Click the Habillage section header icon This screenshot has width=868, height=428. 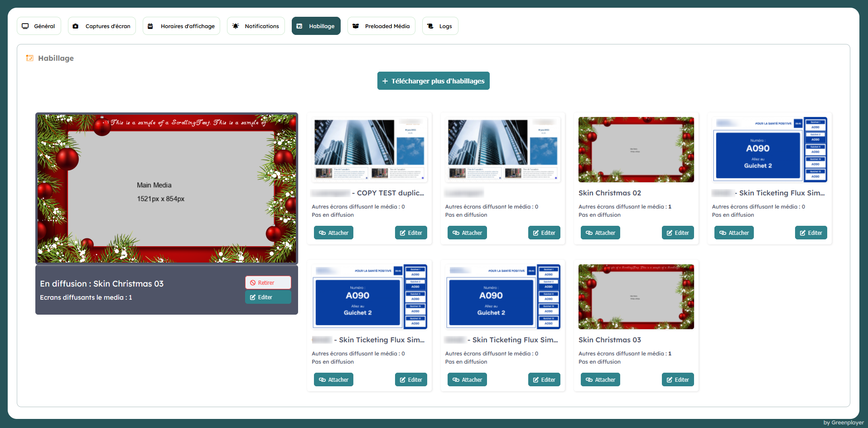(x=30, y=58)
